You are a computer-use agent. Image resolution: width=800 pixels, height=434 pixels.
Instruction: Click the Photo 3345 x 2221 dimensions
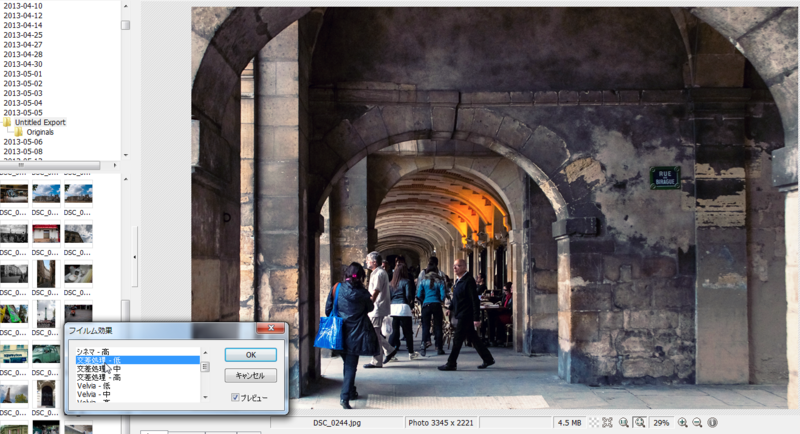click(x=441, y=423)
